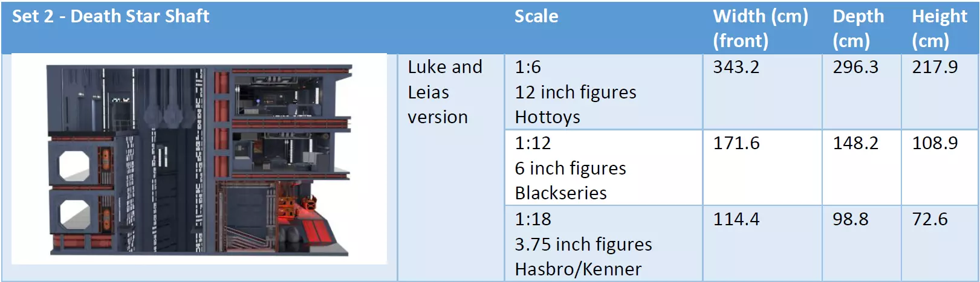Select the depth value 98.8
The width and height of the screenshot is (980, 282).
coord(850,219)
